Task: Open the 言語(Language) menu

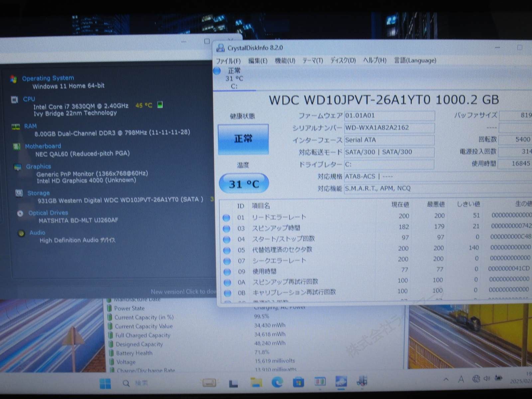Action: point(415,60)
